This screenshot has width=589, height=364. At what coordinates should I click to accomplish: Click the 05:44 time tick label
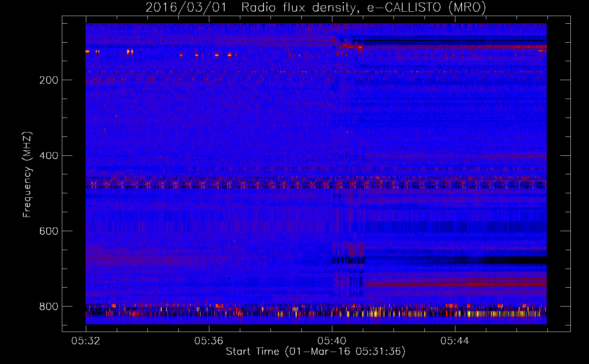[x=455, y=341]
